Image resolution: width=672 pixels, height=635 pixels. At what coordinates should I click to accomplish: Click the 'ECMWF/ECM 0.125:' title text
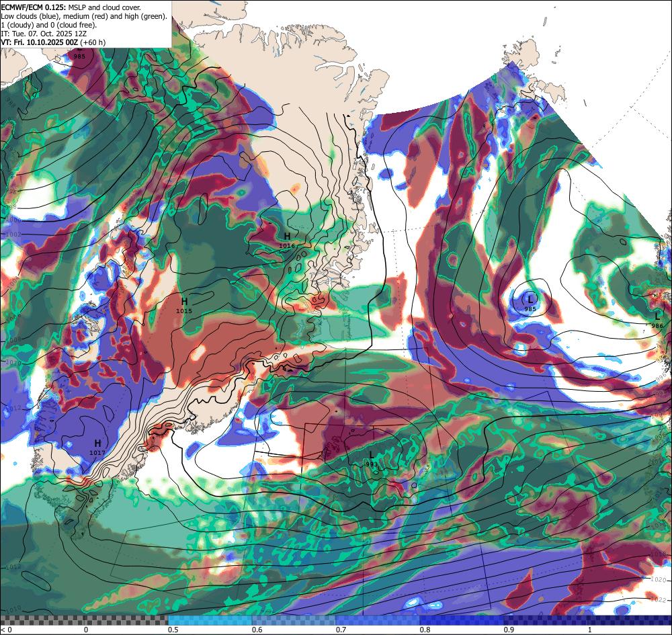[x=34, y=7]
